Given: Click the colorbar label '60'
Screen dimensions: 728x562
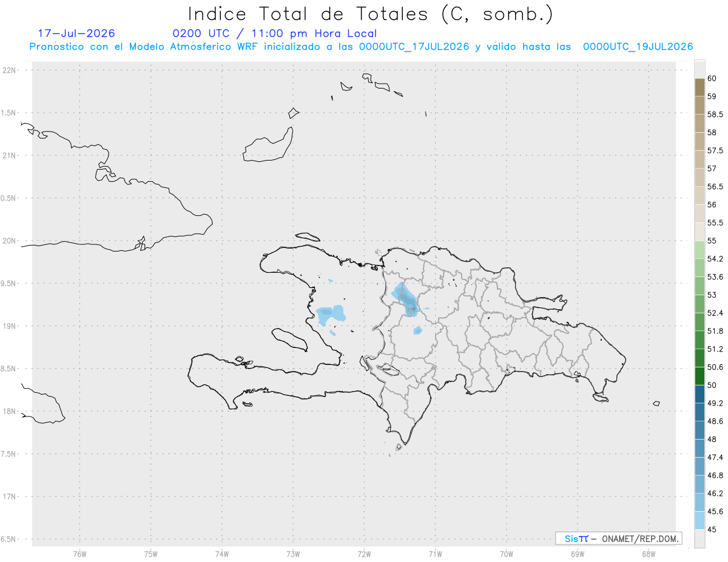Looking at the screenshot, I should (712, 79).
